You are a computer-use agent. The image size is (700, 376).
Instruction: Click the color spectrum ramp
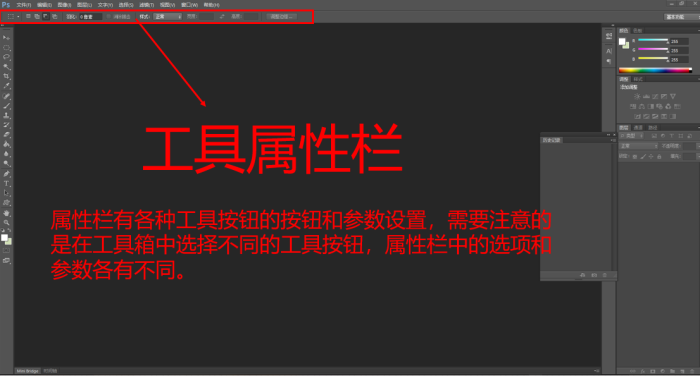pyautogui.click(x=655, y=70)
